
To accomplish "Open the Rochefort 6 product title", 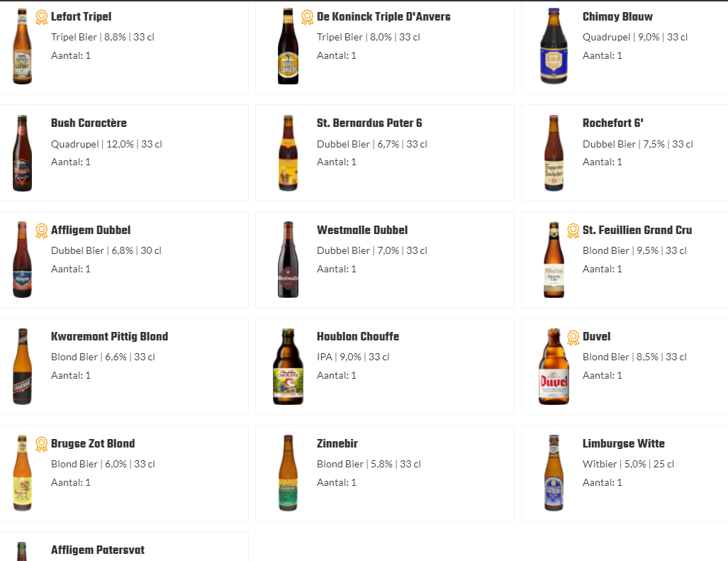I will tap(613, 123).
